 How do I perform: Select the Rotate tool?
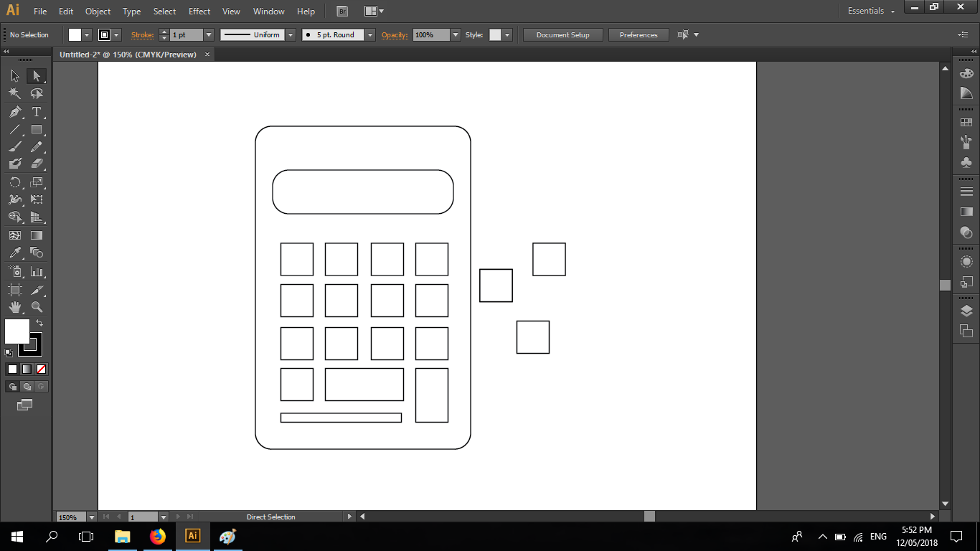click(15, 182)
